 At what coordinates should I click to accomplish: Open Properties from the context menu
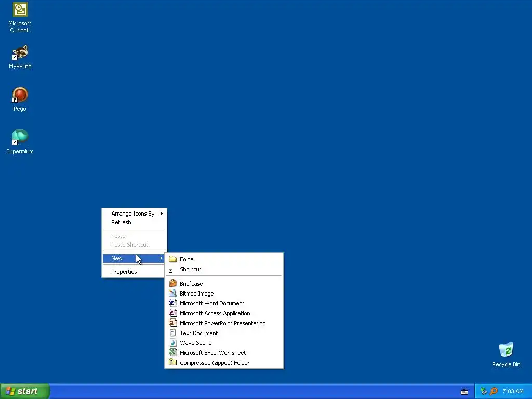[x=135, y=272]
